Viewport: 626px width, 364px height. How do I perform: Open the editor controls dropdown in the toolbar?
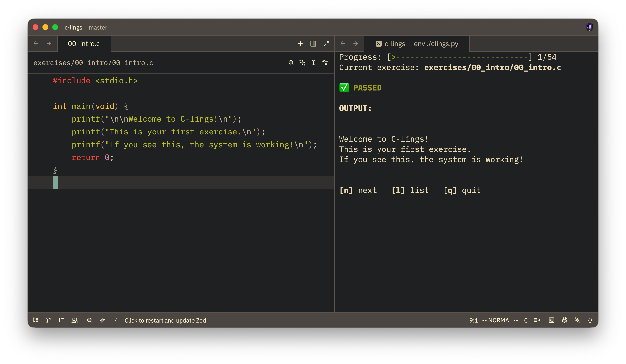point(325,63)
